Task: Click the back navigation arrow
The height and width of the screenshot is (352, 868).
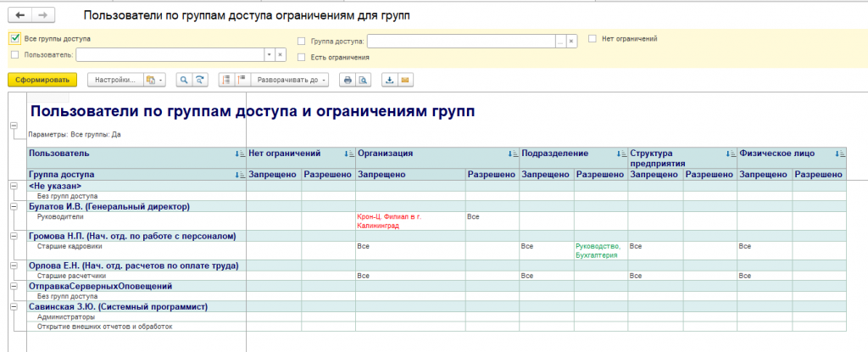Action: tap(19, 16)
